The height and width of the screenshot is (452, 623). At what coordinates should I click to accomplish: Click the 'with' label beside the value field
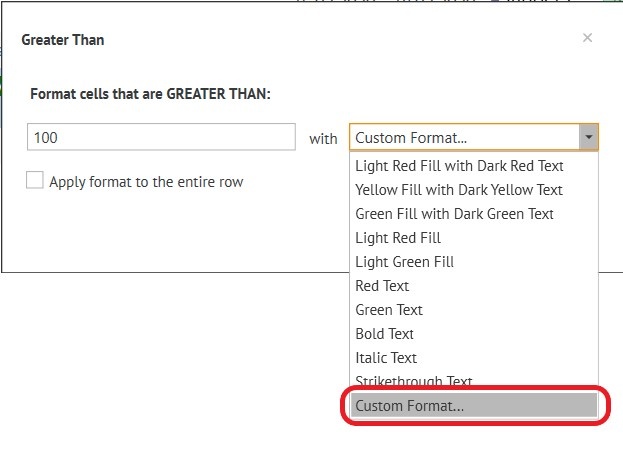pyautogui.click(x=323, y=139)
